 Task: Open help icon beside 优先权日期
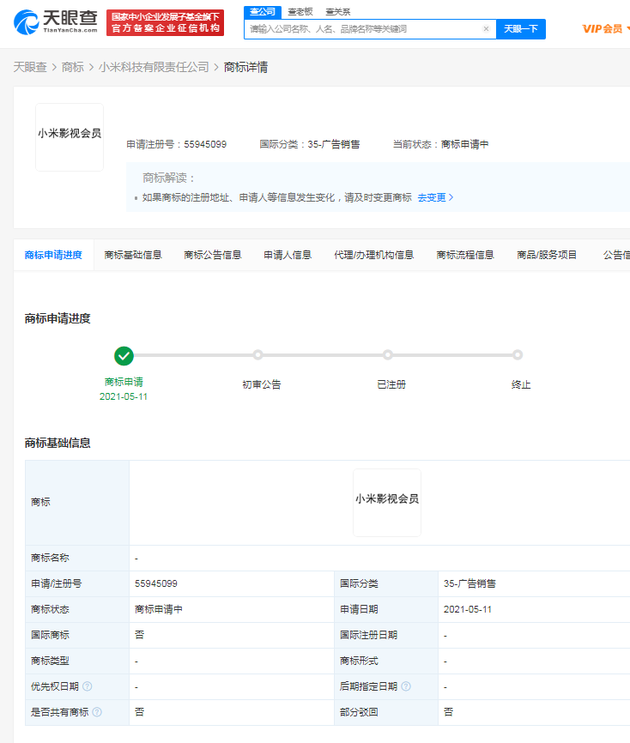(x=87, y=686)
